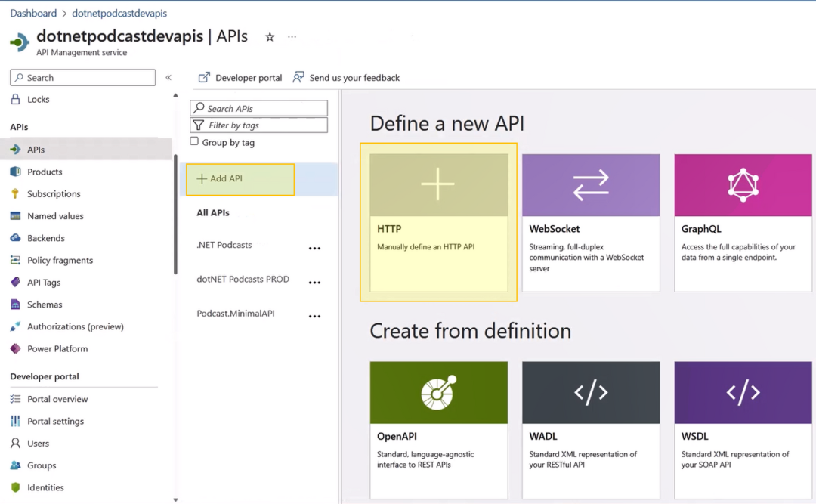Click the WebSocket arrows tile icon
The image size is (816, 504).
[591, 185]
